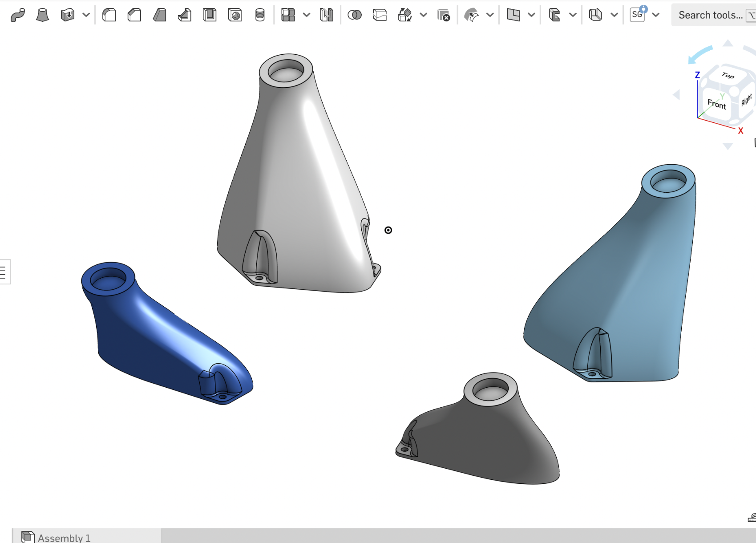Select the Split tool
Screen dimensions: 756x543
pos(380,15)
